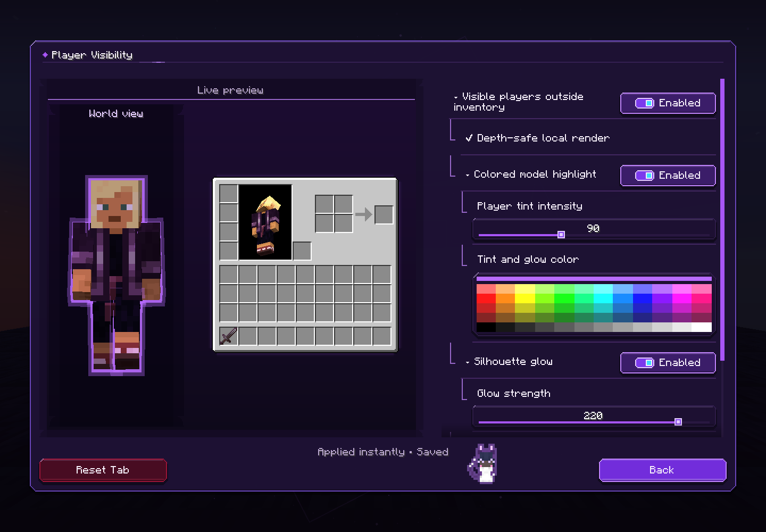Turn off the Silhouette glow toggle
766x532 pixels.
coord(668,363)
